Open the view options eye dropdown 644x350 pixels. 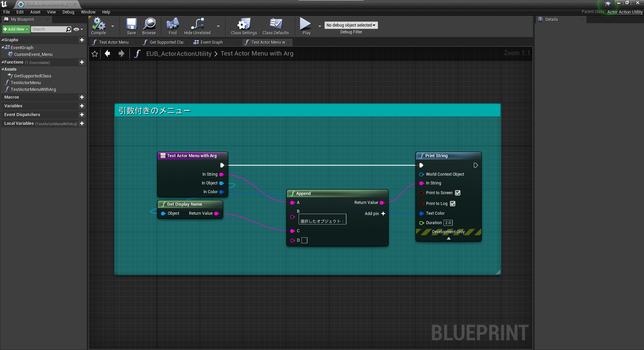pyautogui.click(x=78, y=29)
